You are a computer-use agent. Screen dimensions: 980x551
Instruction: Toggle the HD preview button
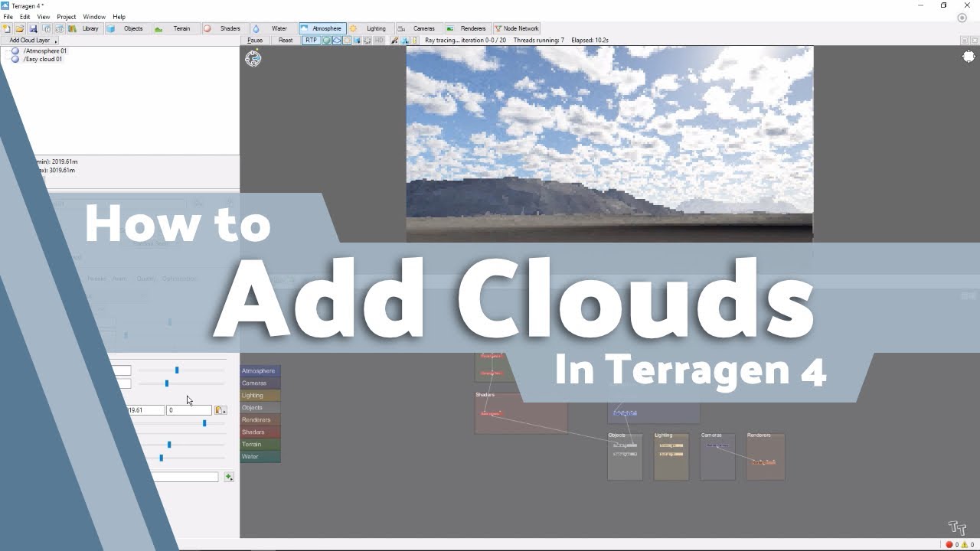(379, 40)
